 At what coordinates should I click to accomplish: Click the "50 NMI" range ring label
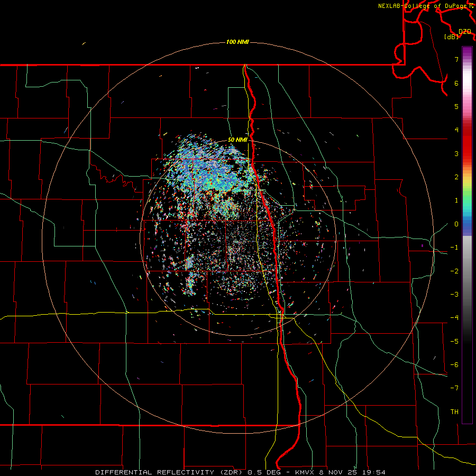click(237, 140)
